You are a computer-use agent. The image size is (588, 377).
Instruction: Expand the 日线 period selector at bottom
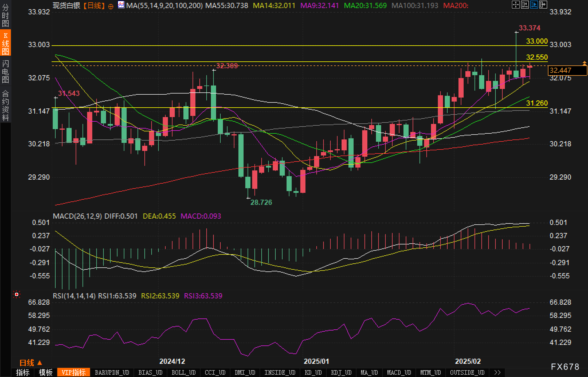click(31, 363)
